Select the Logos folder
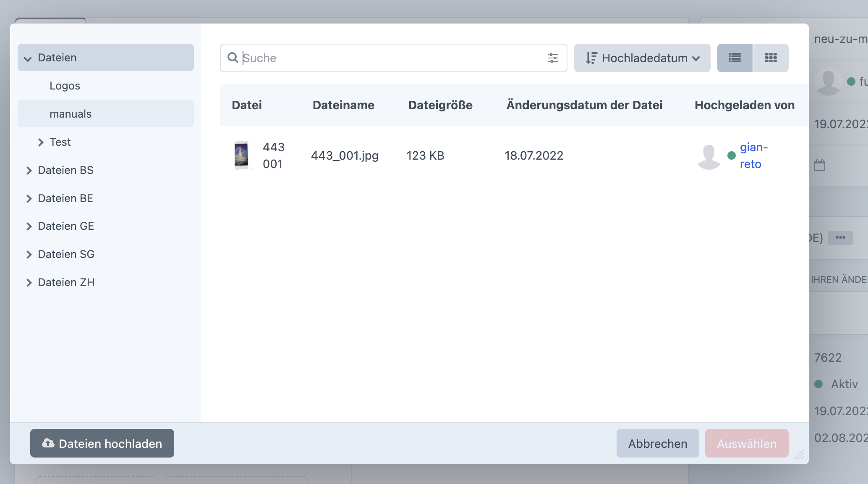Image resolution: width=868 pixels, height=484 pixels. (65, 86)
